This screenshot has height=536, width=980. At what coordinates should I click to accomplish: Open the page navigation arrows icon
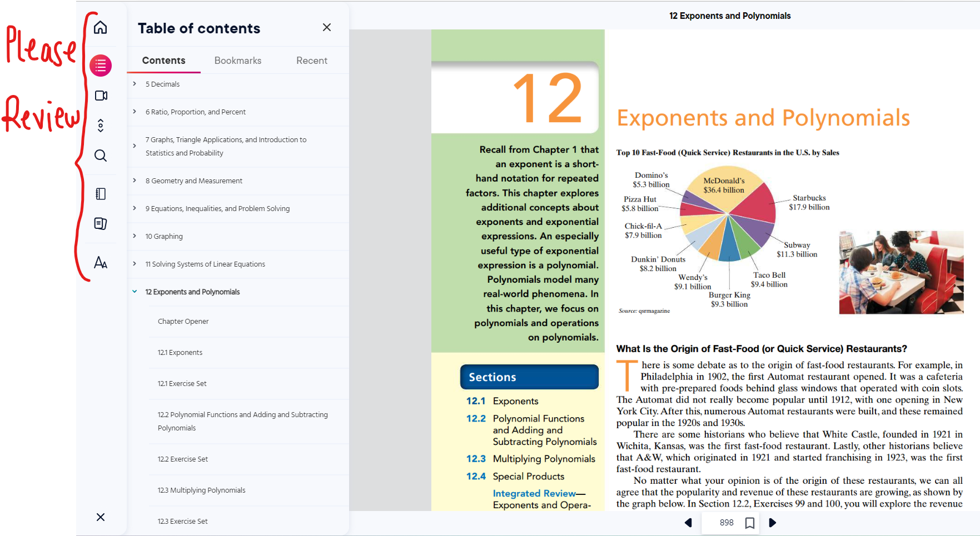101,126
